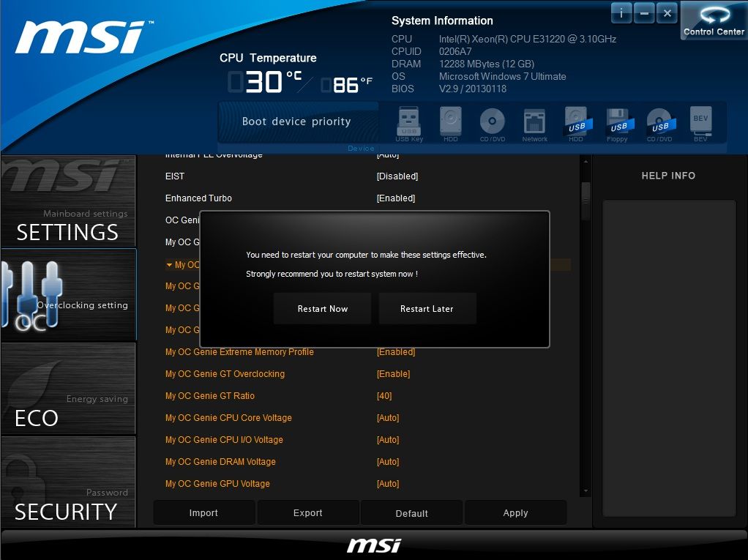The width and height of the screenshot is (748, 560).
Task: Change DRAM Voltage [Auto] value
Action: [388, 461]
